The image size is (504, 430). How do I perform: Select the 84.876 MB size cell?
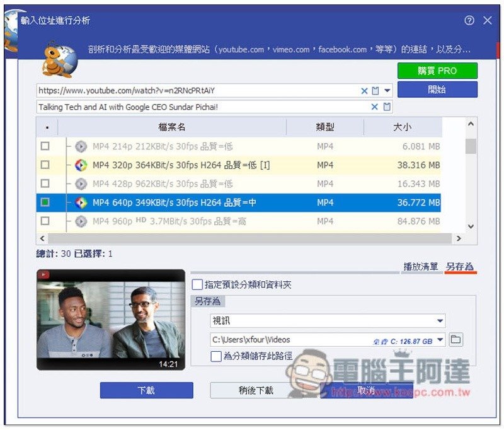[x=418, y=221]
